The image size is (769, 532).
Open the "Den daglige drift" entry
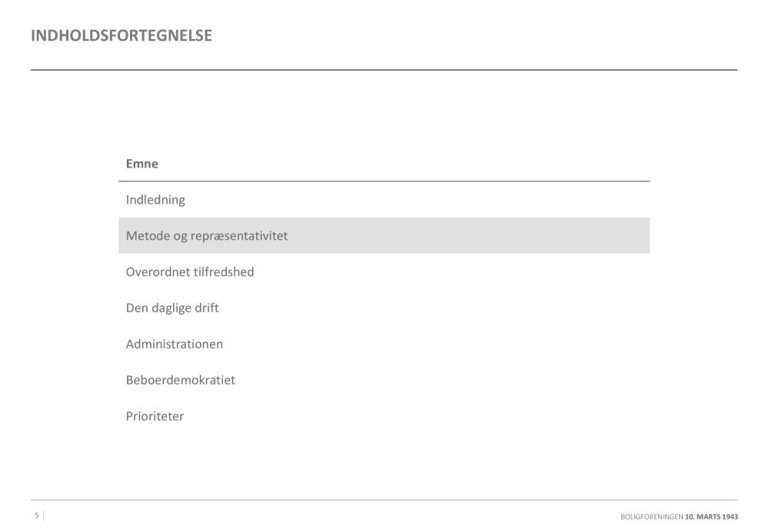point(172,308)
